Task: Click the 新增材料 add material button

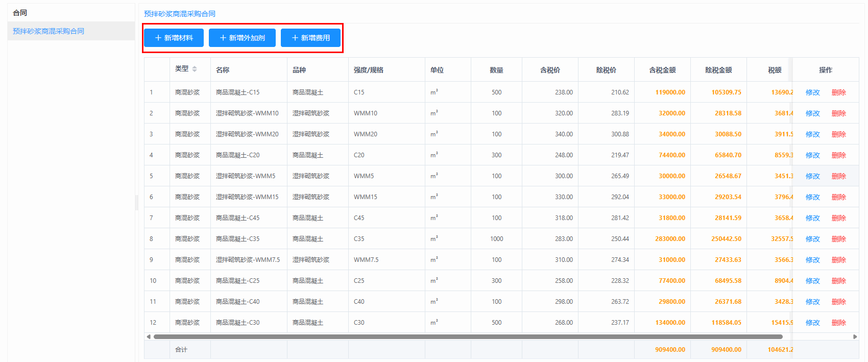Action: 174,38
